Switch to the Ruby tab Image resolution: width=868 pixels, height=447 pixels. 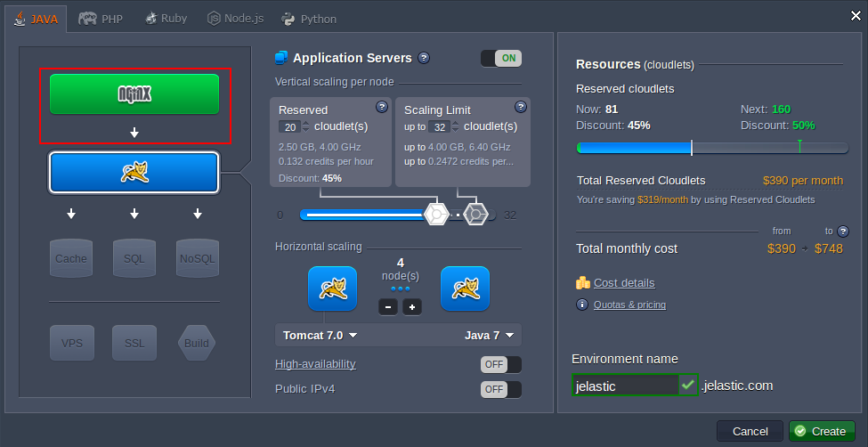(x=166, y=19)
